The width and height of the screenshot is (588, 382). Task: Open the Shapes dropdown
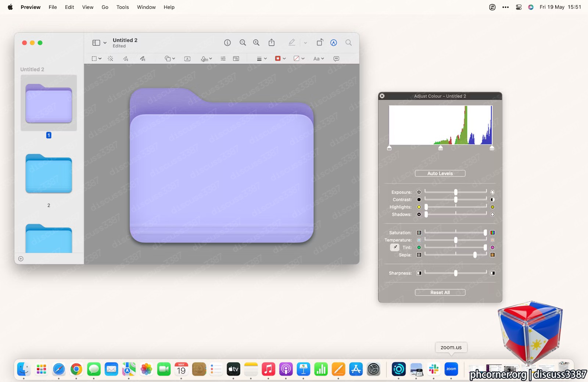170,58
